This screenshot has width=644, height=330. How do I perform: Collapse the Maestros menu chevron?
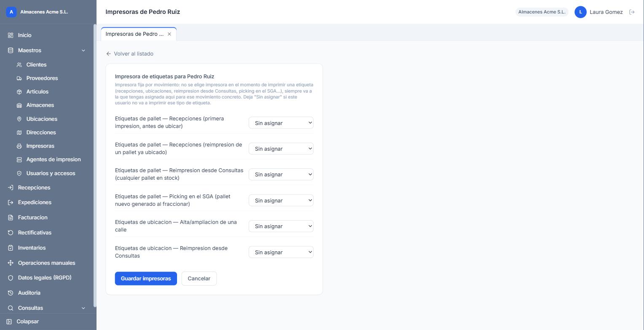(x=83, y=51)
